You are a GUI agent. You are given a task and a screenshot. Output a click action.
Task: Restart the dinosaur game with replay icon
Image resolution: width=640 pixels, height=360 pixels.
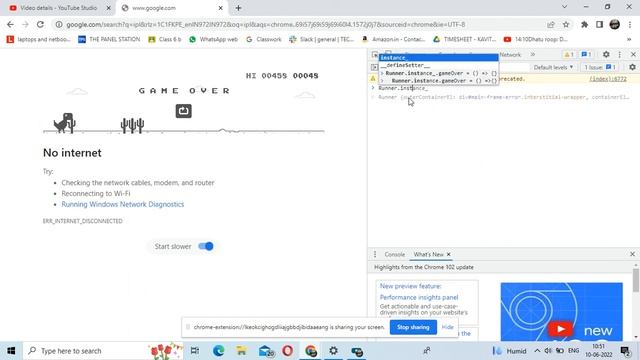point(184,111)
